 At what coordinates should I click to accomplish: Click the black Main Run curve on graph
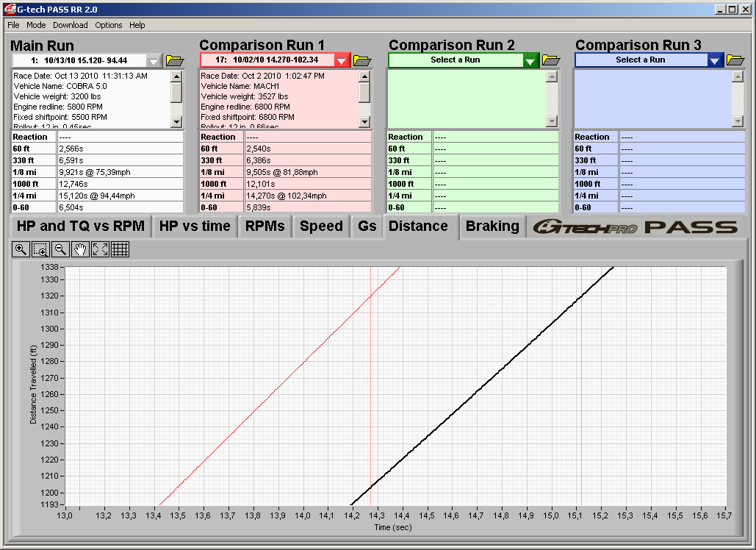[482, 386]
